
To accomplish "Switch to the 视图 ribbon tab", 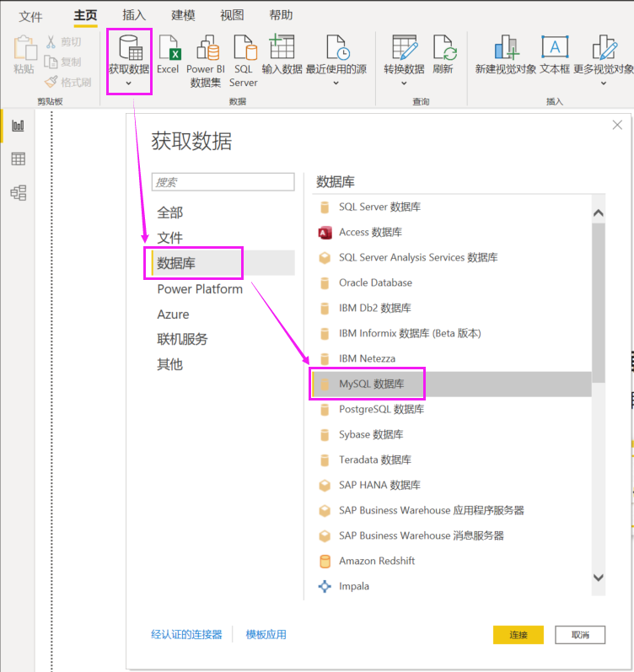I will 232,15.
